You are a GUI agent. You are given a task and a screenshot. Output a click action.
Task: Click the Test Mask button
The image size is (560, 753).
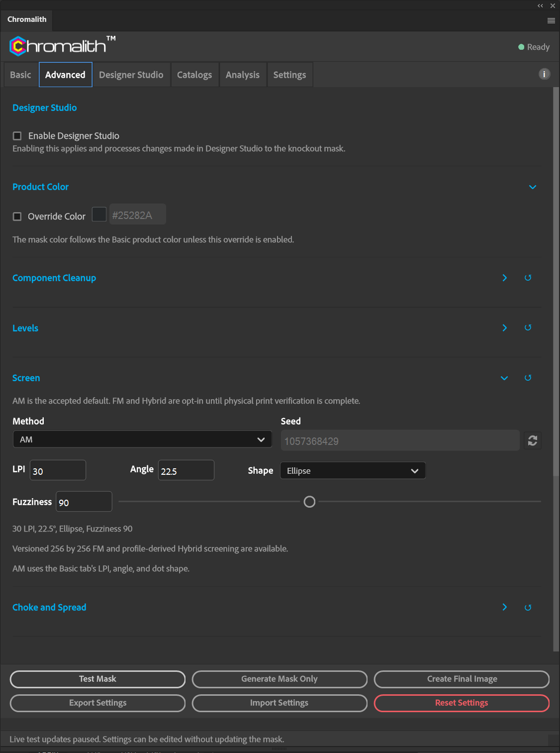[x=97, y=679]
